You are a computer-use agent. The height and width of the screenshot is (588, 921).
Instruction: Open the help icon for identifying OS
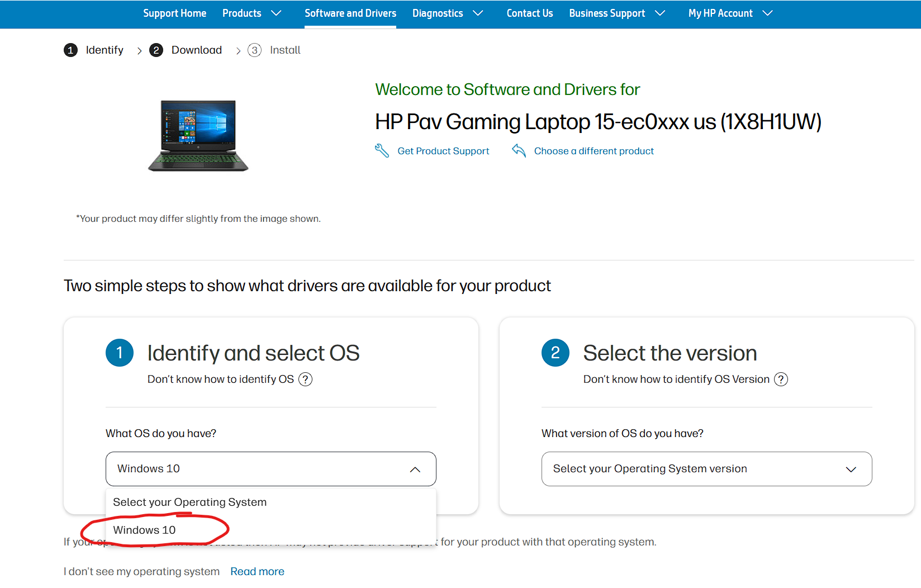point(305,380)
